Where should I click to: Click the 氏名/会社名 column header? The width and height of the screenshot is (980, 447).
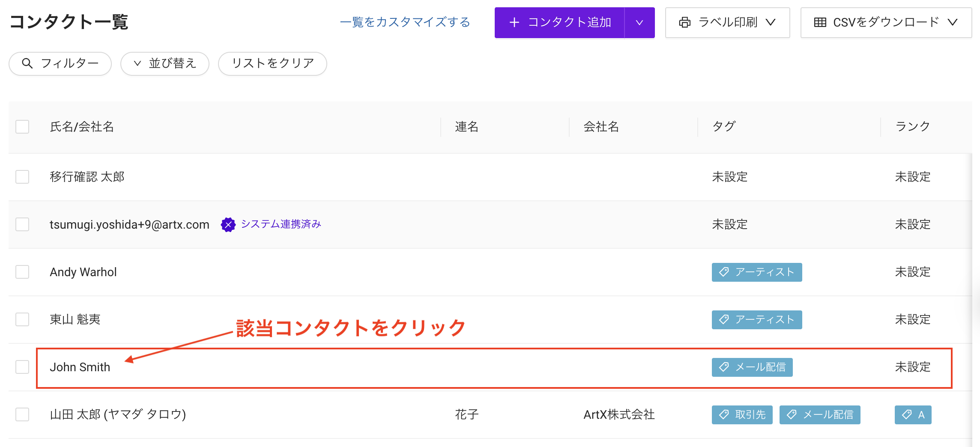pos(82,127)
